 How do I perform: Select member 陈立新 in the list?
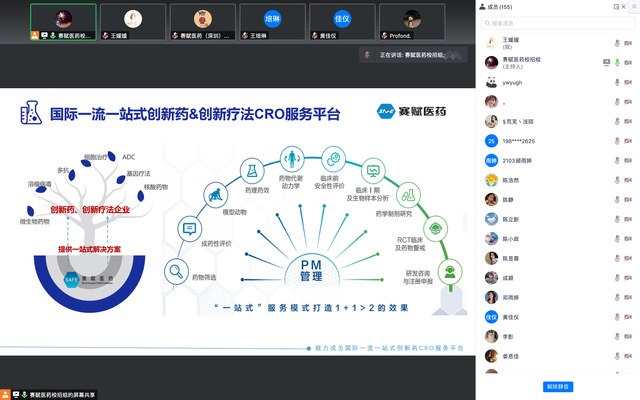[558, 220]
